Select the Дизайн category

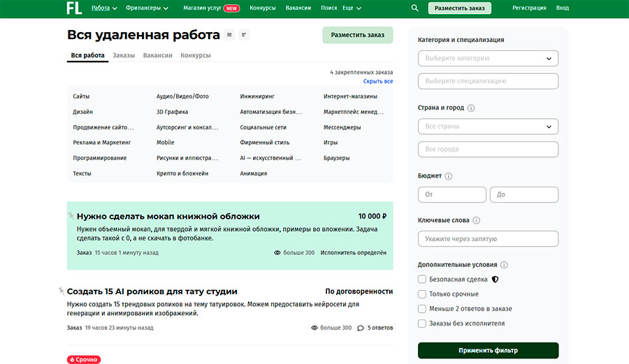tap(82, 112)
